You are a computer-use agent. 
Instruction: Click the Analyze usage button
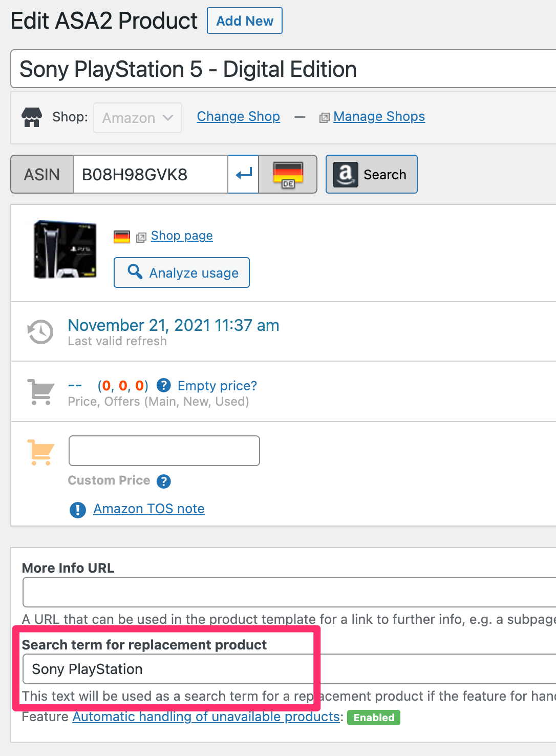point(181,272)
